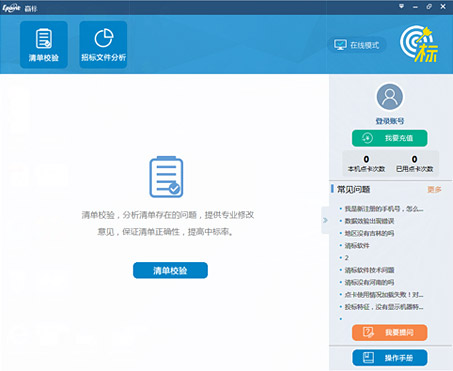Restore down the application window
453x371 pixels.
click(429, 6)
